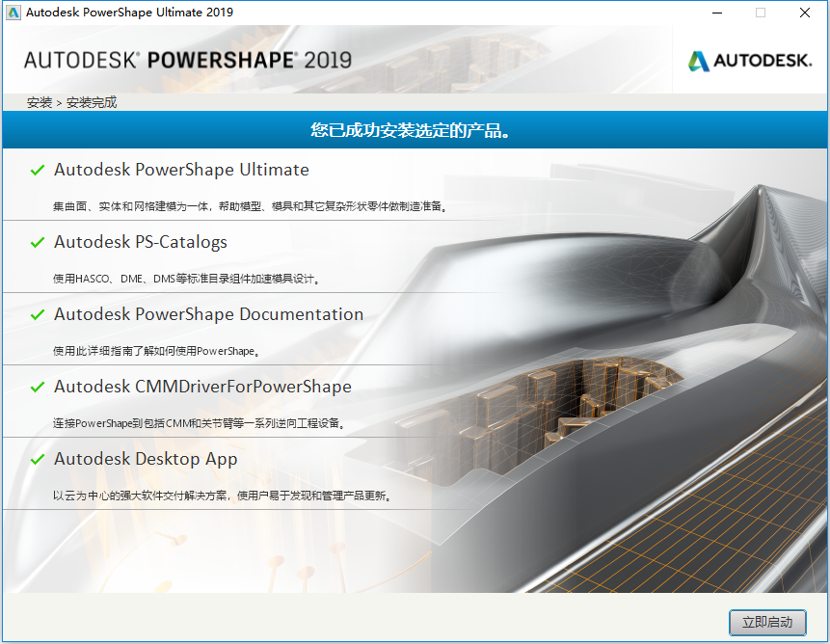830x644 pixels.
Task: Click the green checkmark beside Autodesk Desktop App
Action: pyautogui.click(x=38, y=459)
